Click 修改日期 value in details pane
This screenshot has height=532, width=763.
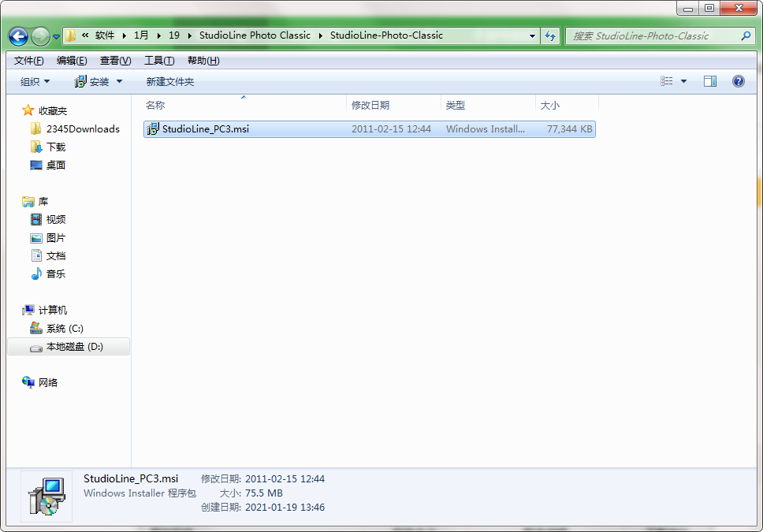[285, 479]
